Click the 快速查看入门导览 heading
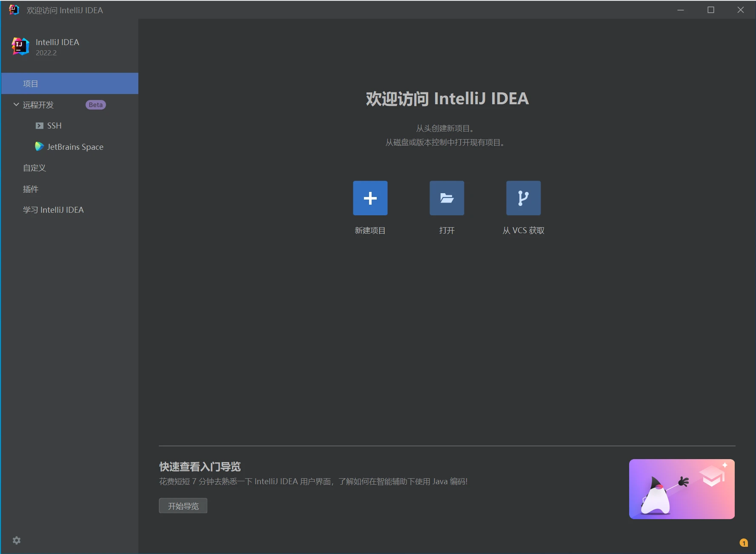This screenshot has height=554, width=756. tap(200, 466)
